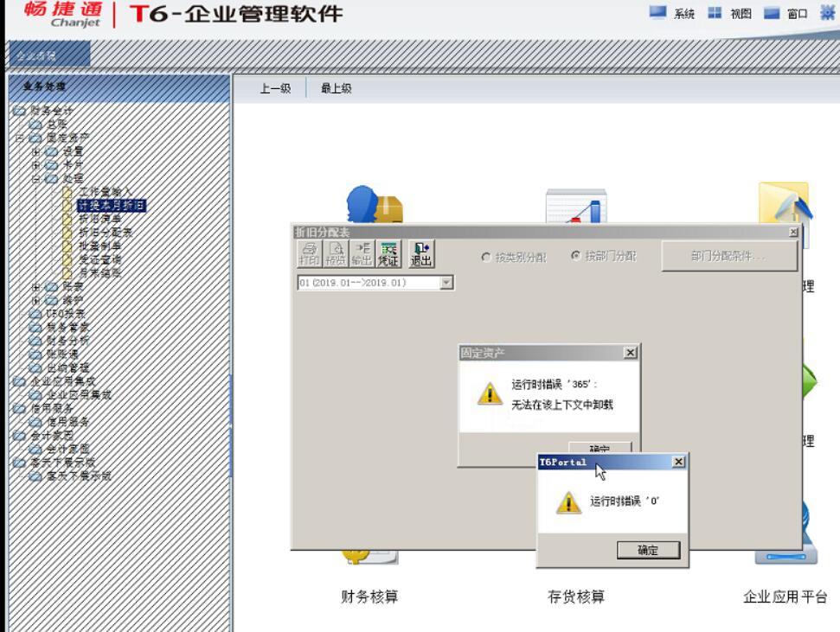Click the 打印 print toolbar icon
Viewport: 840px width, 632px height.
click(309, 254)
